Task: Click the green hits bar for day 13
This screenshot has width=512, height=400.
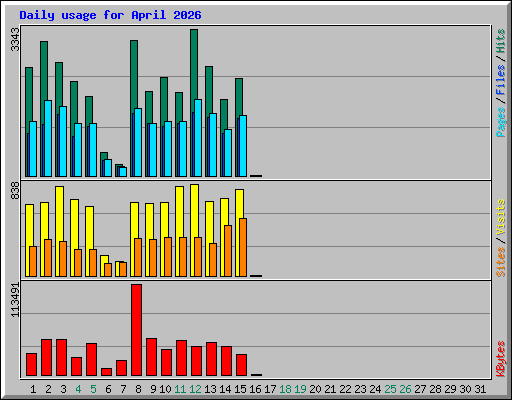Action: 209,91
